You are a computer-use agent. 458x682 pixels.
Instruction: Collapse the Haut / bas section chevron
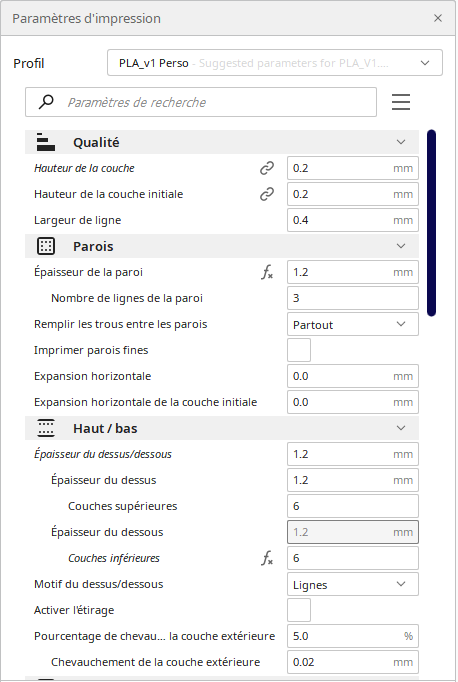click(x=401, y=428)
